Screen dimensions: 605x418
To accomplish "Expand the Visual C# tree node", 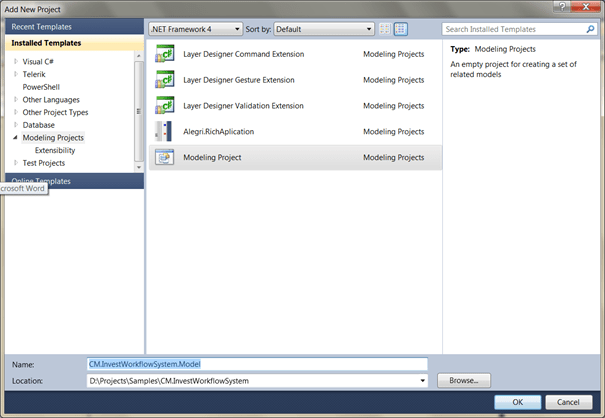I will point(15,61).
